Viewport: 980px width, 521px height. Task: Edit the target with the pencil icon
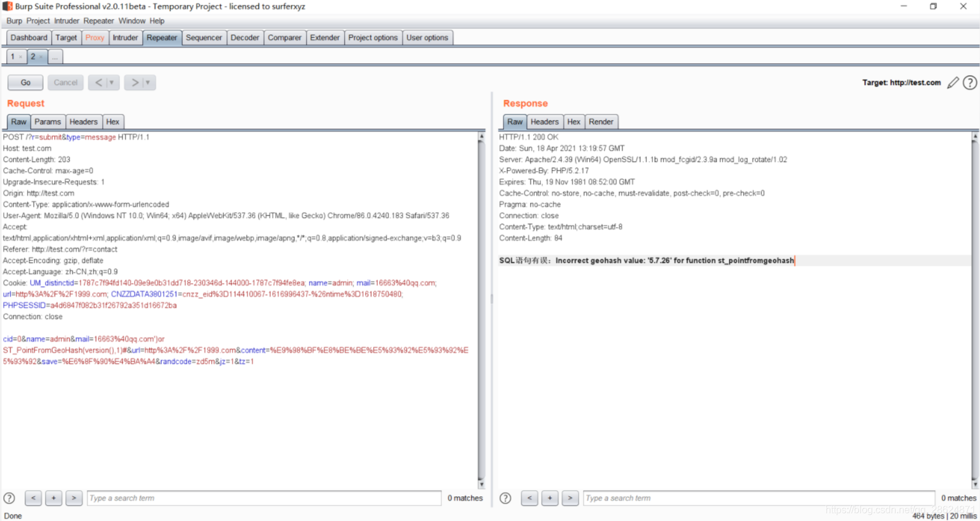click(x=953, y=83)
